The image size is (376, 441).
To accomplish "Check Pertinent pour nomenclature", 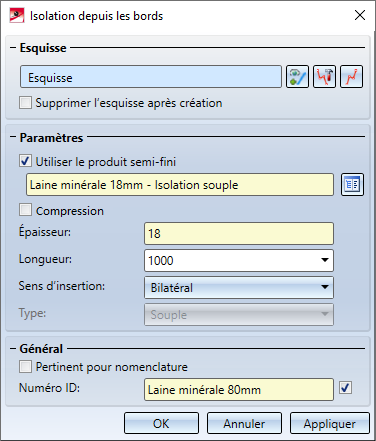I will click(x=26, y=366).
